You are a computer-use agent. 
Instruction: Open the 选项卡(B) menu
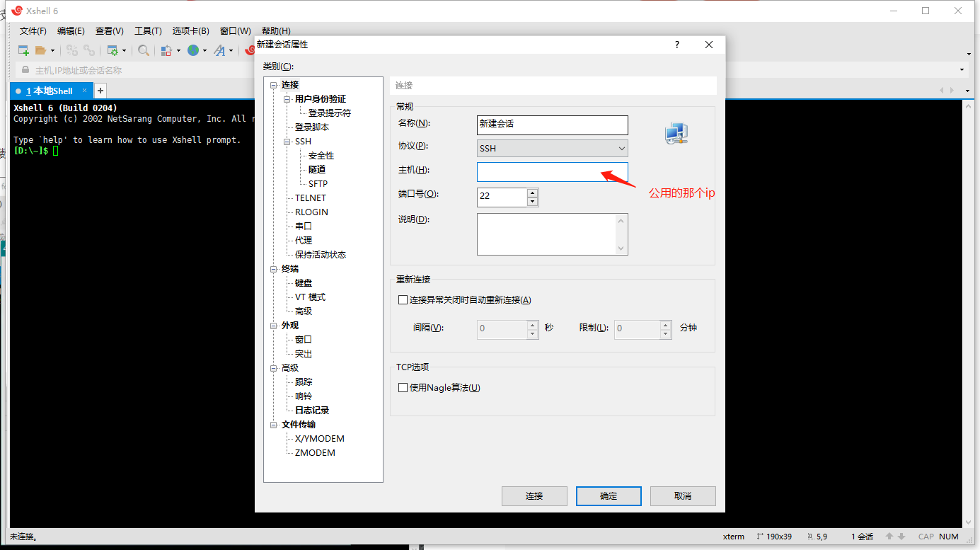tap(191, 31)
